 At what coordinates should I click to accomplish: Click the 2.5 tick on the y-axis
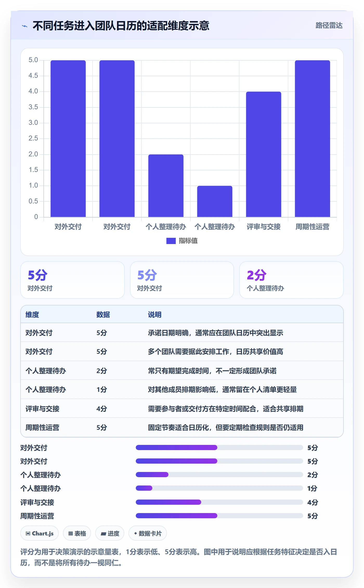point(33,138)
